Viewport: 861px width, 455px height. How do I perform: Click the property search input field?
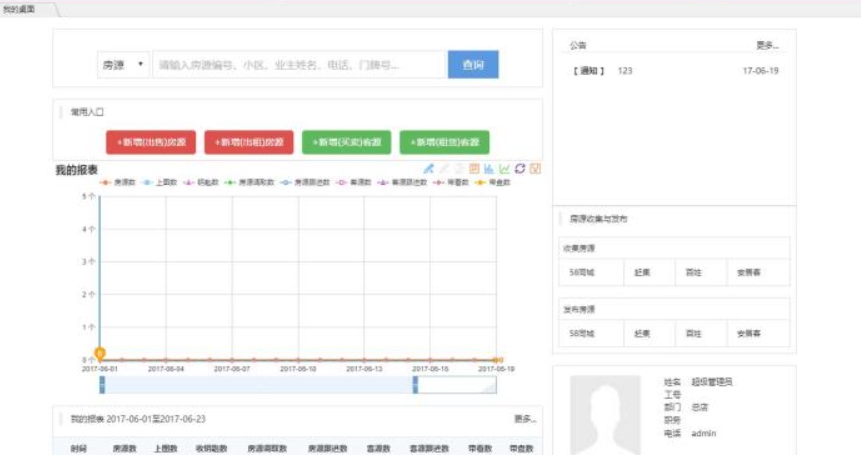tap(298, 65)
